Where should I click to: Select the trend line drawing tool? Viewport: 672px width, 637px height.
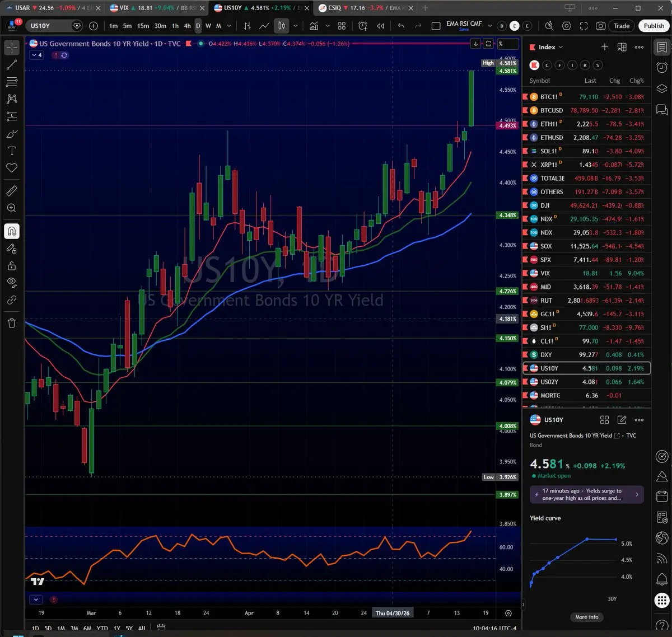(x=12, y=65)
